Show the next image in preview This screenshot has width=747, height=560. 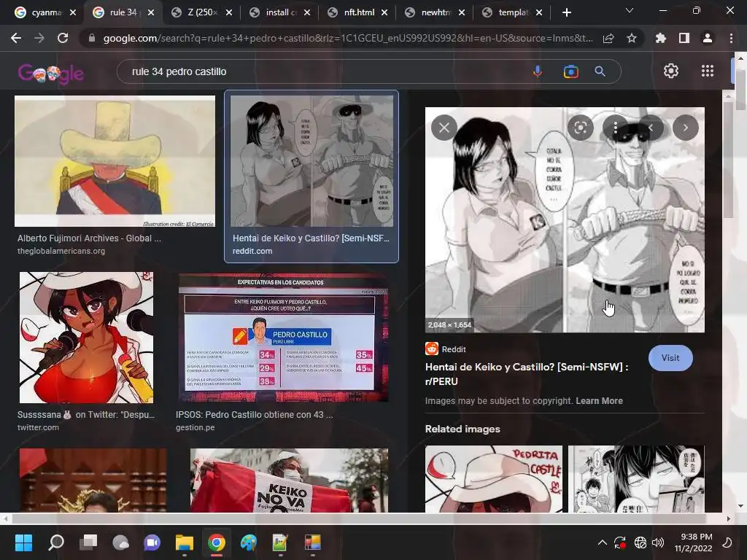point(686,128)
